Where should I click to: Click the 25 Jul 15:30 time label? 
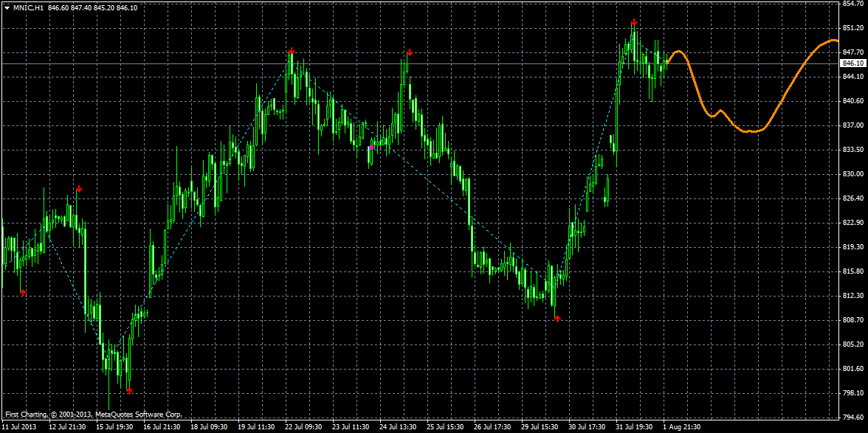coord(446,427)
